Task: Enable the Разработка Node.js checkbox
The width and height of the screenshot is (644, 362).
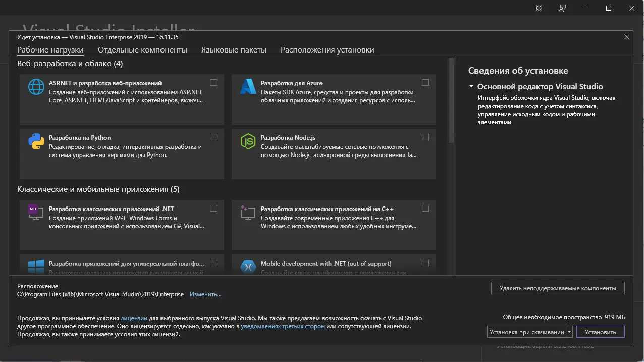Action: 425,137
